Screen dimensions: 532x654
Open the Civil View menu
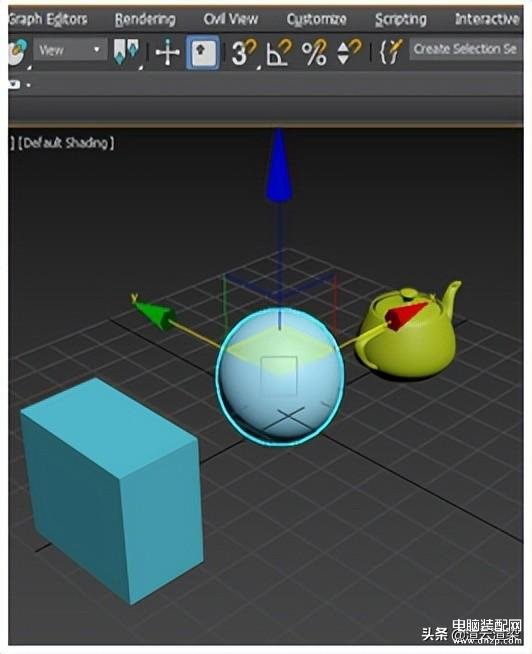pos(230,19)
